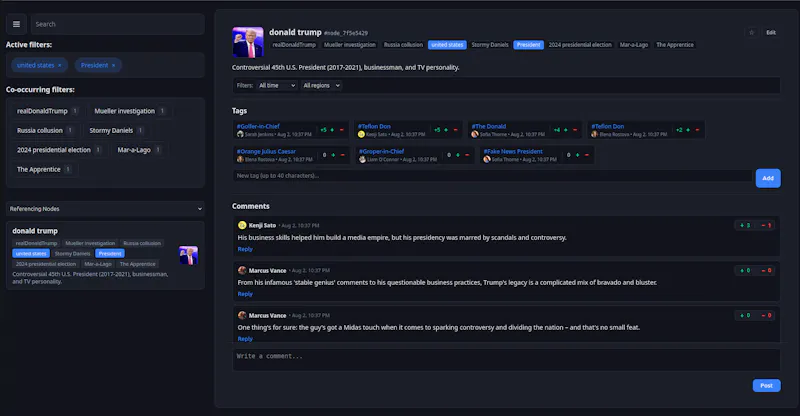
Task: Upvote the #Groper-in-Chief tag
Action: (x=458, y=155)
